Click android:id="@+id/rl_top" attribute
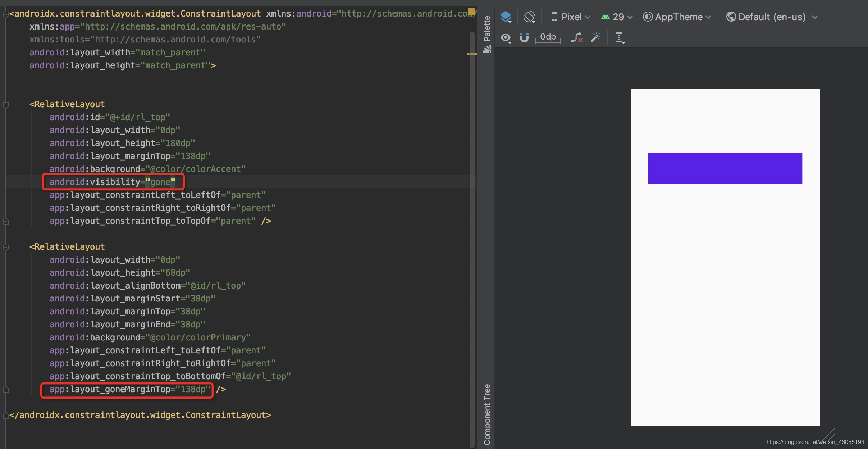This screenshot has width=868, height=449. coord(110,117)
